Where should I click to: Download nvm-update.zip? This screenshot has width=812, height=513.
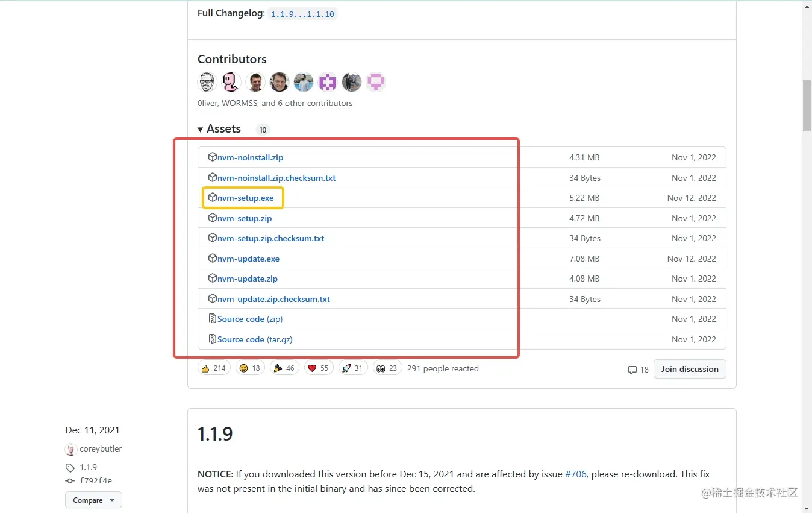pos(248,279)
